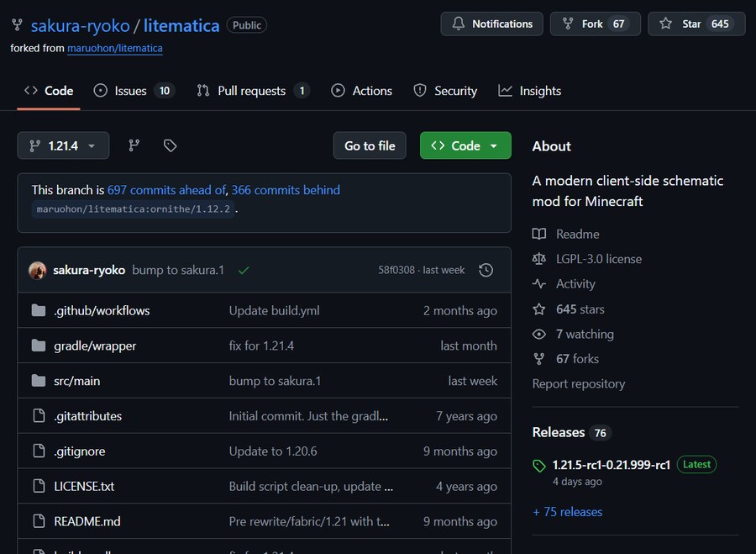Open the maruohon/litematica upstream link
This screenshot has width=756, height=554.
(115, 48)
